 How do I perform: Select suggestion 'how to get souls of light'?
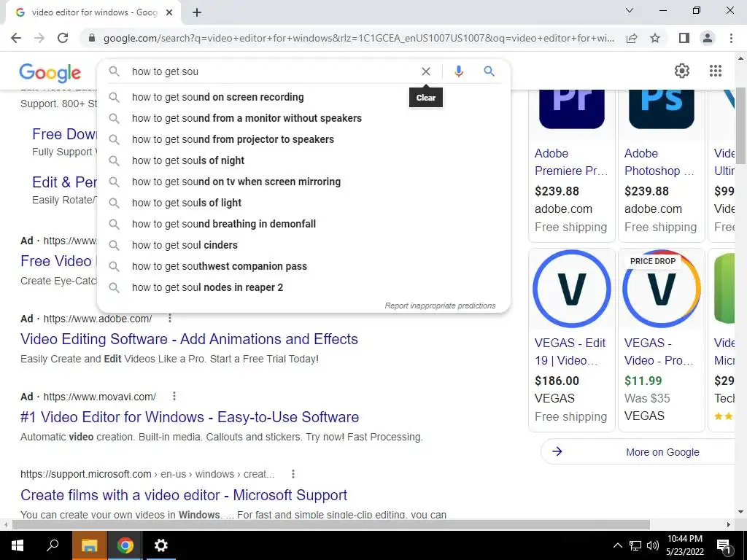(303, 203)
